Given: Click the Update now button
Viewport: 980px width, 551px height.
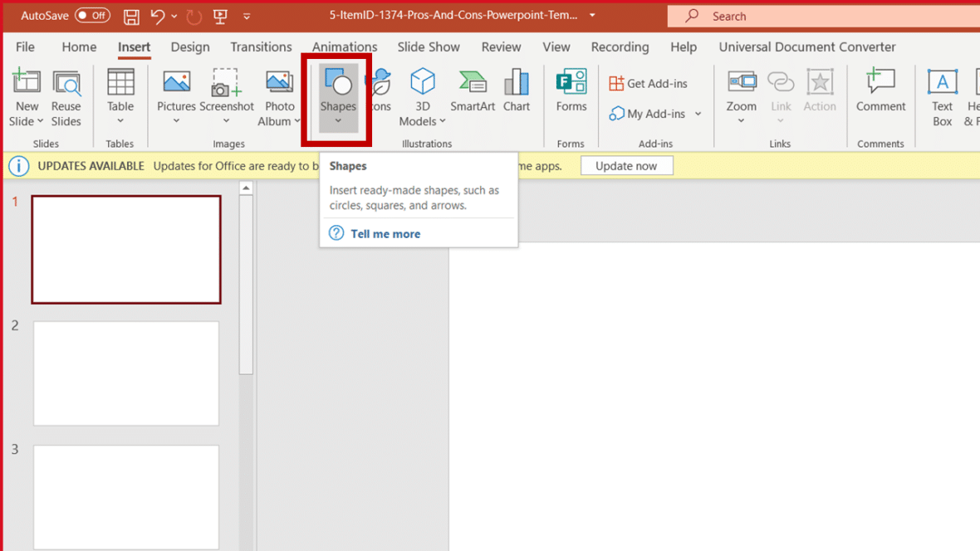Looking at the screenshot, I should (626, 166).
